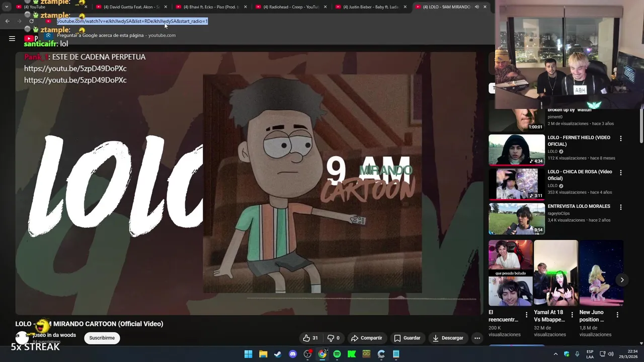Open the Kick app green K icon
This screenshot has height=362, width=644.
tap(352, 354)
